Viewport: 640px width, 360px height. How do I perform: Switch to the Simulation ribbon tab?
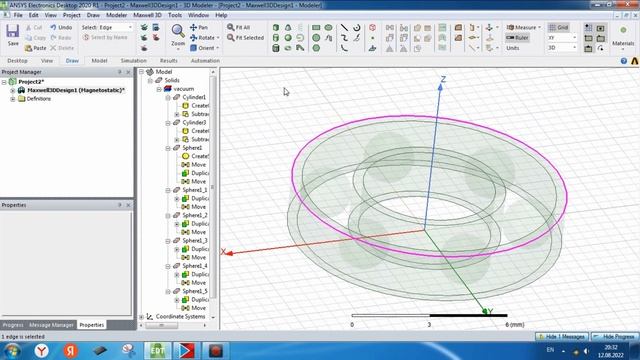(133, 60)
